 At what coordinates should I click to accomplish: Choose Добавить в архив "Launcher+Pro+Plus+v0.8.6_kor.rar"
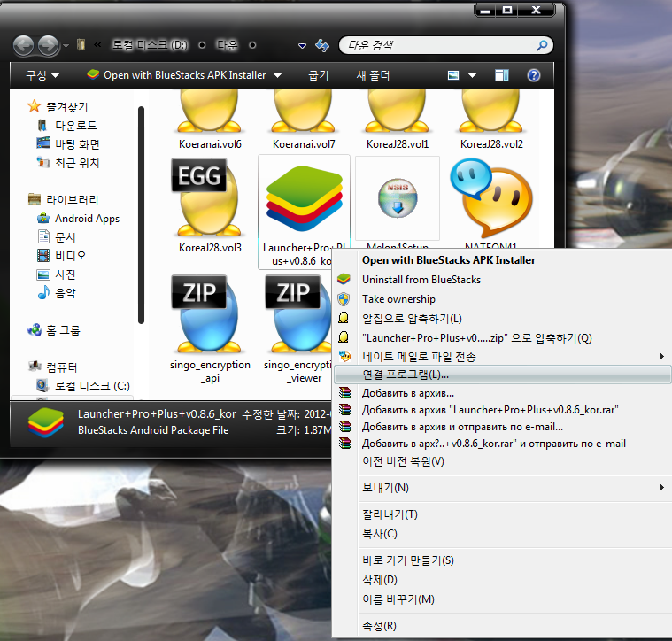click(x=501, y=410)
